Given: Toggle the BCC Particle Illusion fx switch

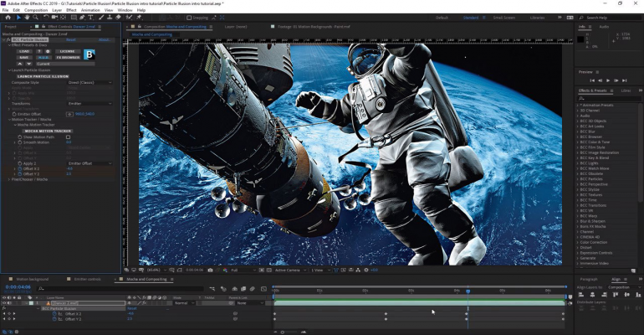Looking at the screenshot, I should [7, 39].
